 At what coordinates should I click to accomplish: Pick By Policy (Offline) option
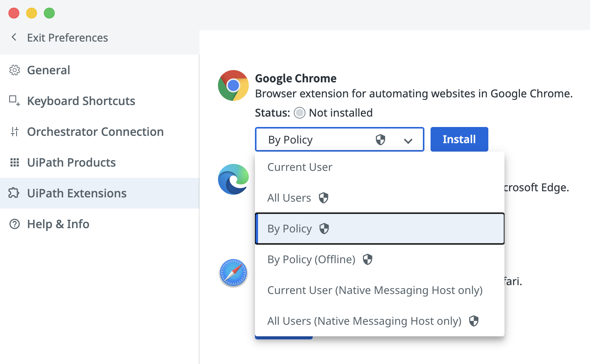coord(380,259)
